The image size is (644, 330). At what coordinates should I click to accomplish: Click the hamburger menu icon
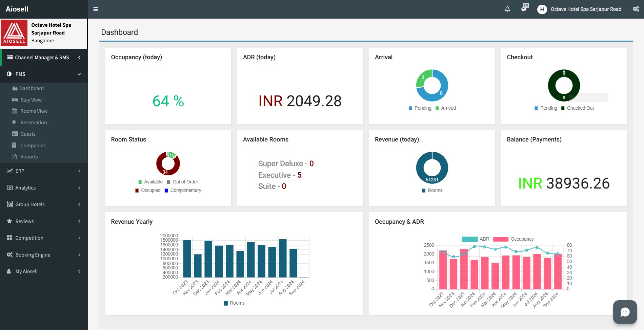[x=96, y=9]
